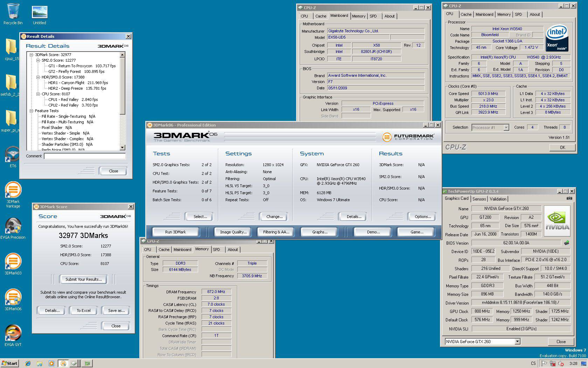Open the Recycle Bin desktop icon
This screenshot has height=368, width=588.
13,13
